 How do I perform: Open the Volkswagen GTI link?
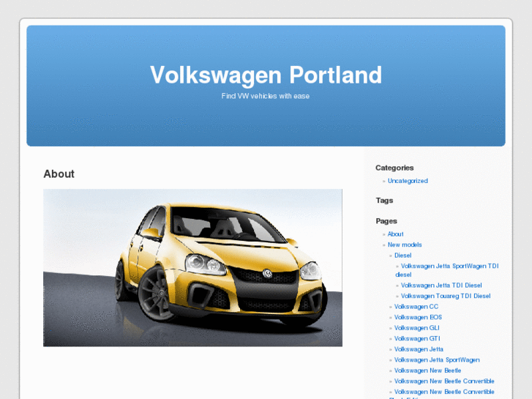[417, 338]
